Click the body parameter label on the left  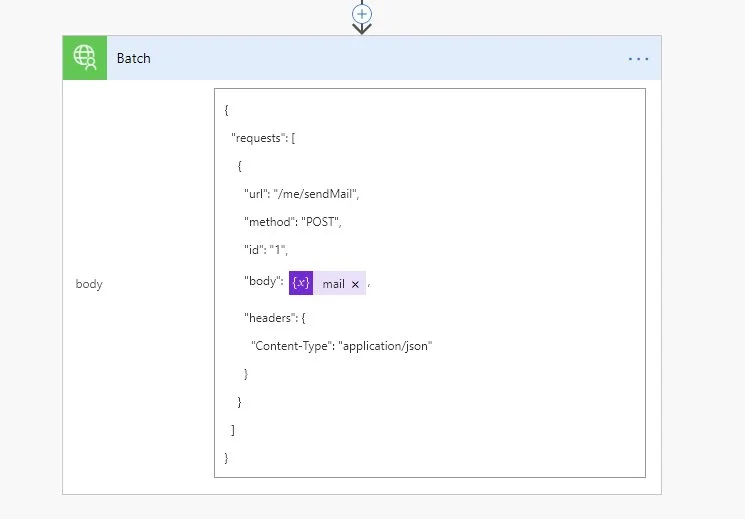89,284
